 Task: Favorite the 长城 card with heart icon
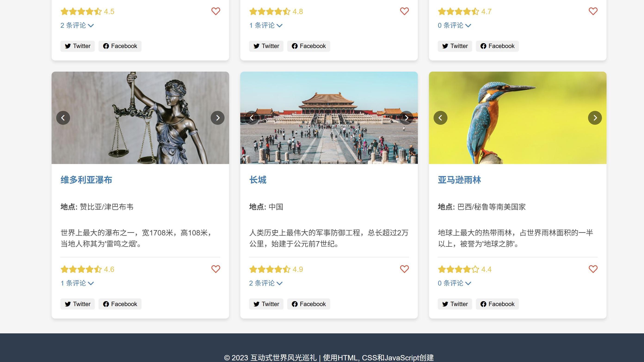point(404,269)
